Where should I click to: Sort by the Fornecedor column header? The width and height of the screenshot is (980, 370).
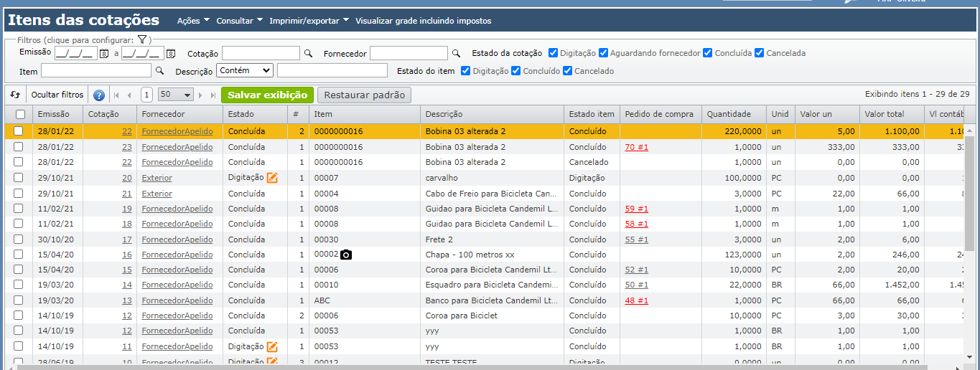[179, 114]
